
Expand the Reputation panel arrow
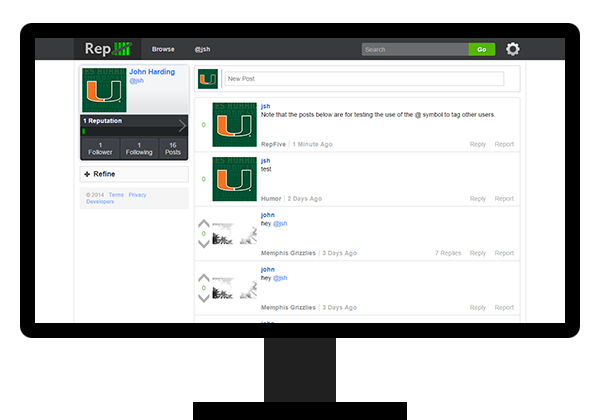click(x=182, y=125)
